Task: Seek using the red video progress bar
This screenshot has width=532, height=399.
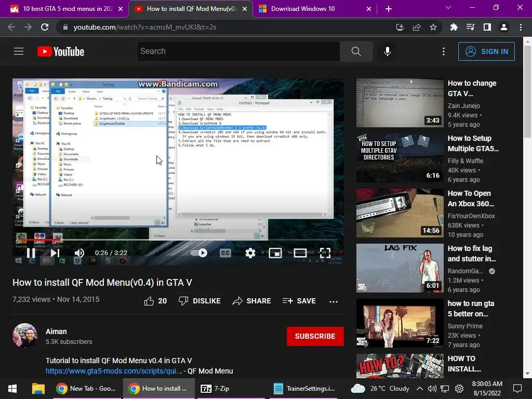Action: 178,240
